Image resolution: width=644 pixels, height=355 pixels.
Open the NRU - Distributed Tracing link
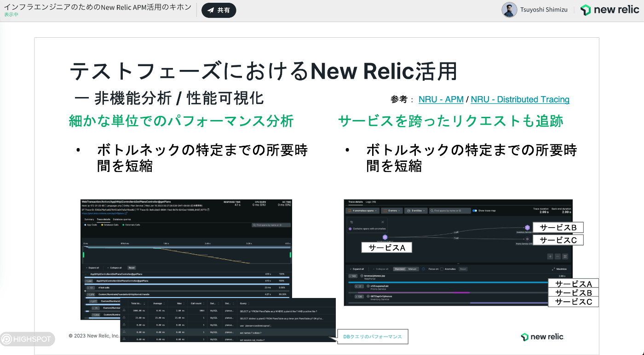tap(520, 99)
